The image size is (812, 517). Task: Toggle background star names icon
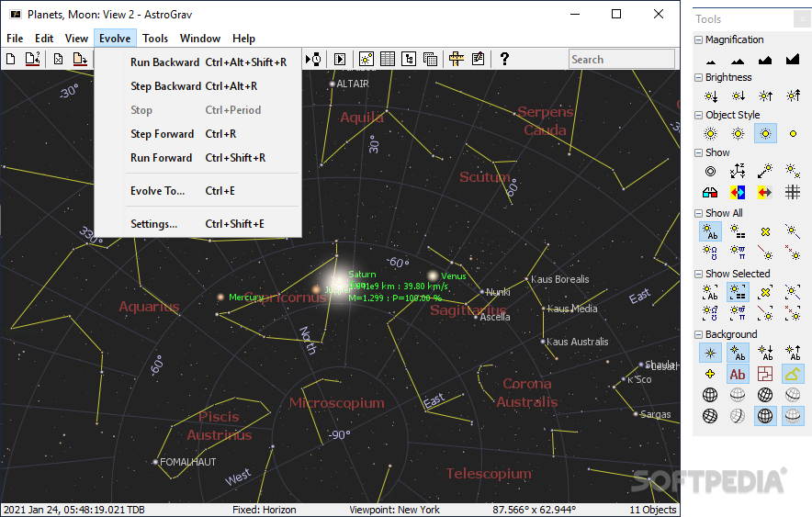coord(738,353)
